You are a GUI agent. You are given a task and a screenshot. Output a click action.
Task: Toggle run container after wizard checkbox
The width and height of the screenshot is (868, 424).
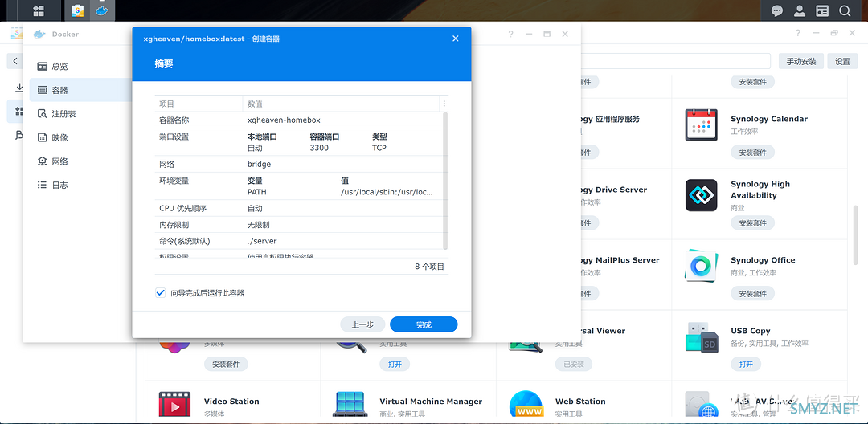pos(161,293)
